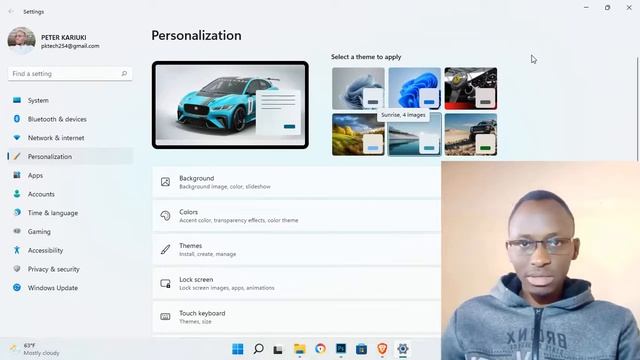Click the Lock screen icon
Image resolution: width=640 pixels, height=360 pixels.
coord(165,283)
